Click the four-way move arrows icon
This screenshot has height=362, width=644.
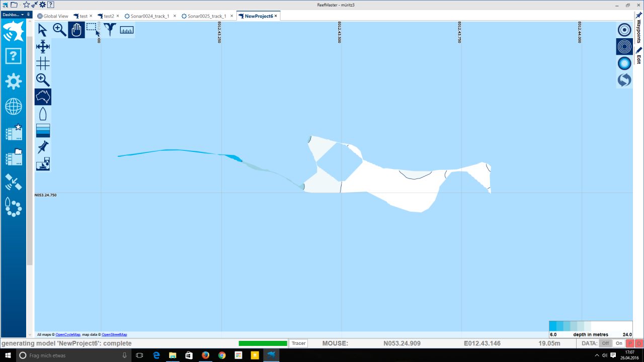(43, 47)
